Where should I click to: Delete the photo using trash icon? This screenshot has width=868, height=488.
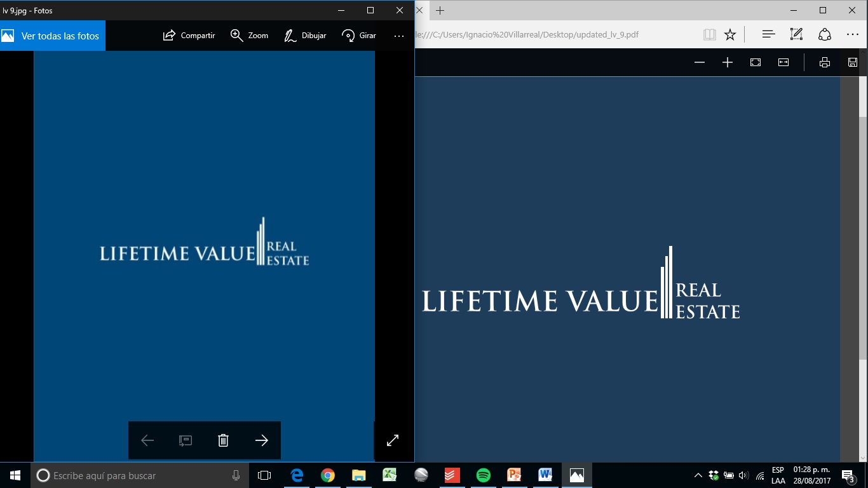point(223,440)
